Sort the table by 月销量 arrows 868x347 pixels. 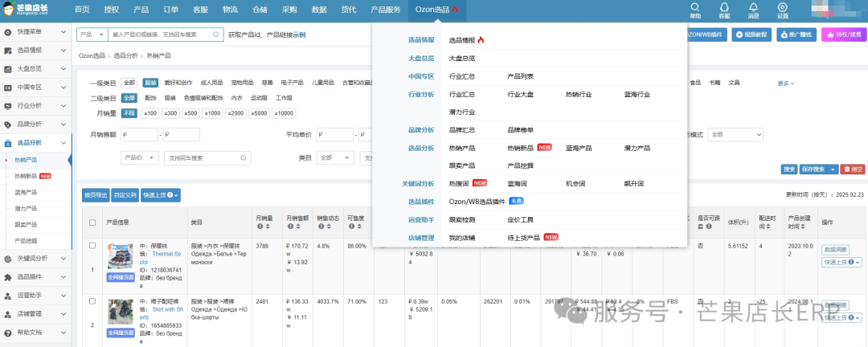[268, 227]
